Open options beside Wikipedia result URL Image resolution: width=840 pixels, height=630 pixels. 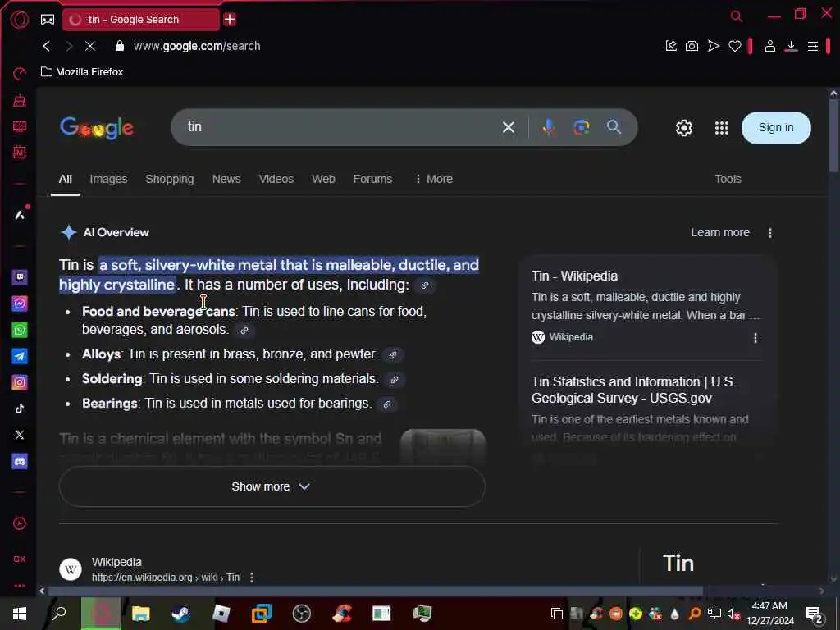click(x=252, y=577)
